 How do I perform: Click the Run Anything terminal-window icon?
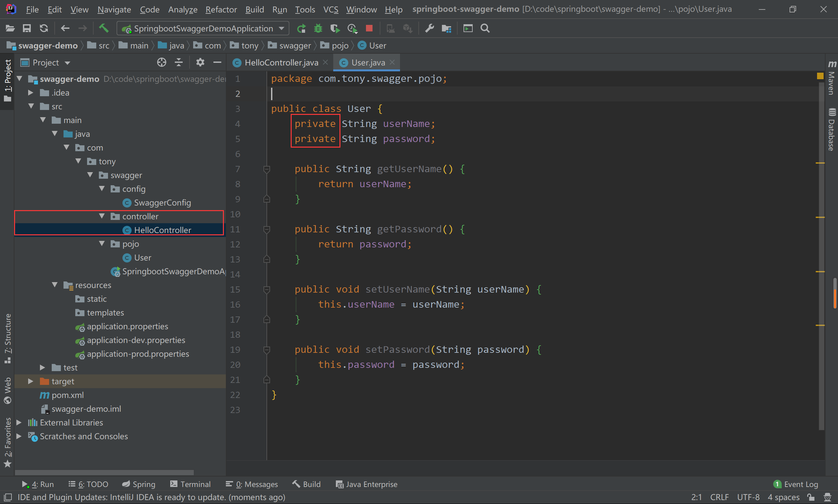click(x=468, y=28)
